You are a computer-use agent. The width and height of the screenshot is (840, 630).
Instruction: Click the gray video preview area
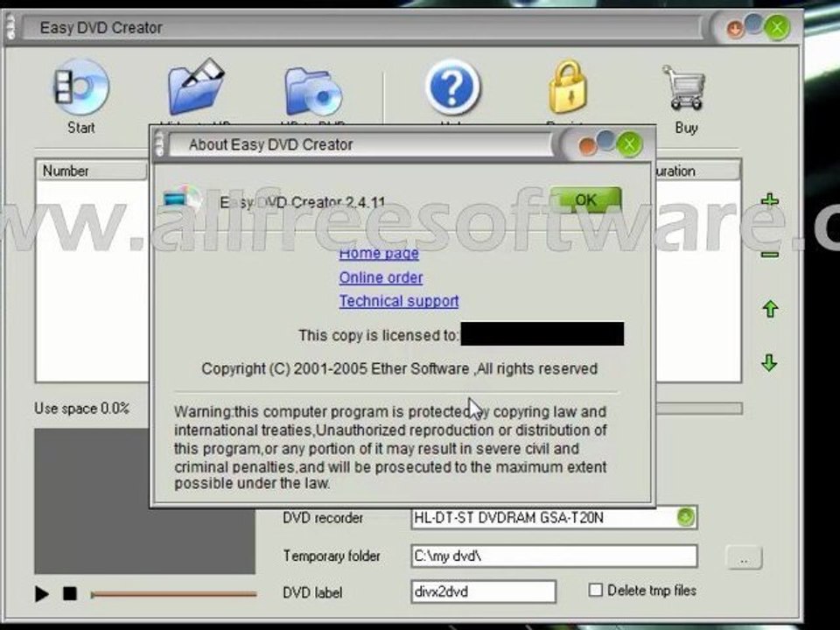point(144,500)
